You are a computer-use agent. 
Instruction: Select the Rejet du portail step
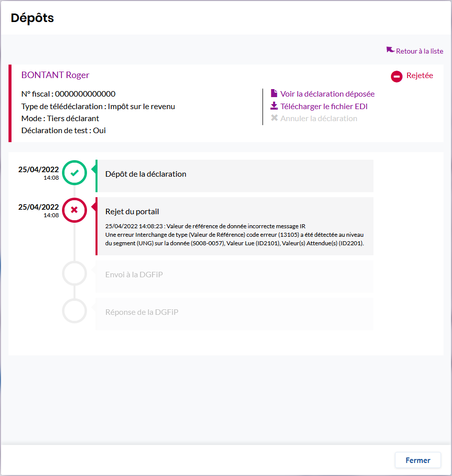click(234, 226)
